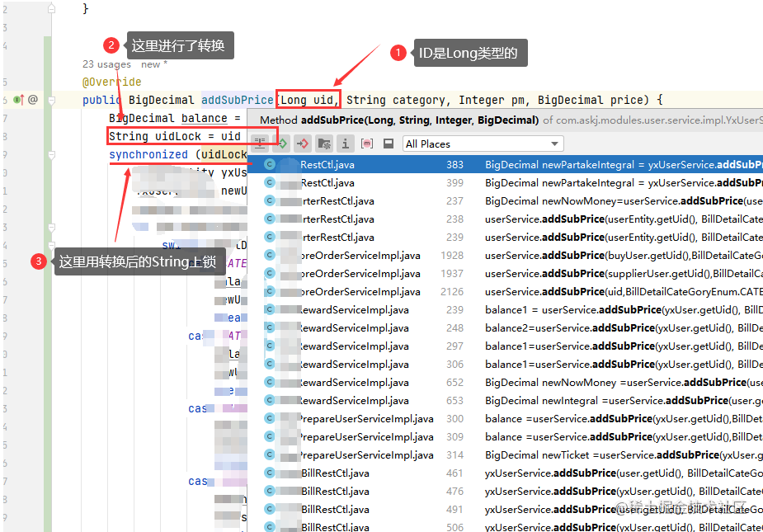The width and height of the screenshot is (763, 532).
Task: Click class icon of the line 653 row
Action: click(x=270, y=401)
